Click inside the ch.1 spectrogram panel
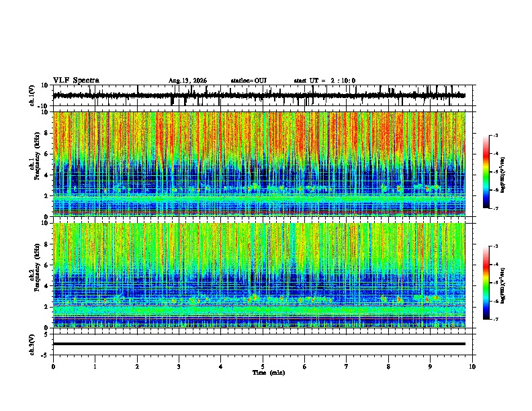 pos(259,164)
